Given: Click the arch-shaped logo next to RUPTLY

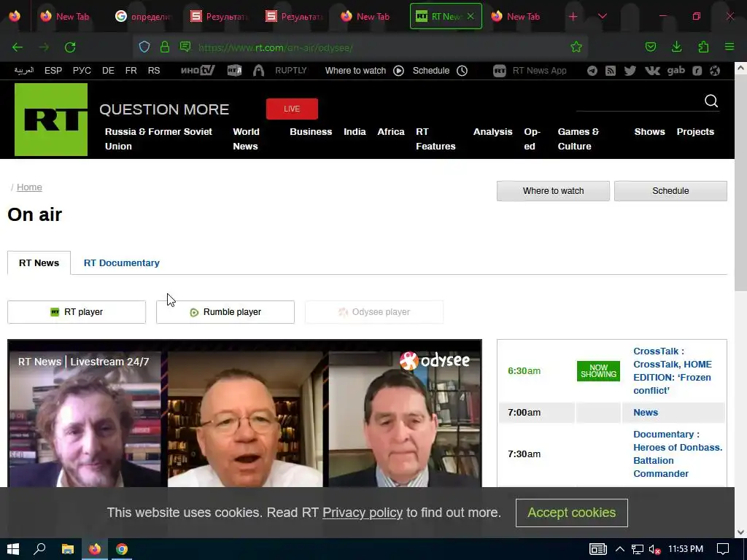Looking at the screenshot, I should pos(258,71).
